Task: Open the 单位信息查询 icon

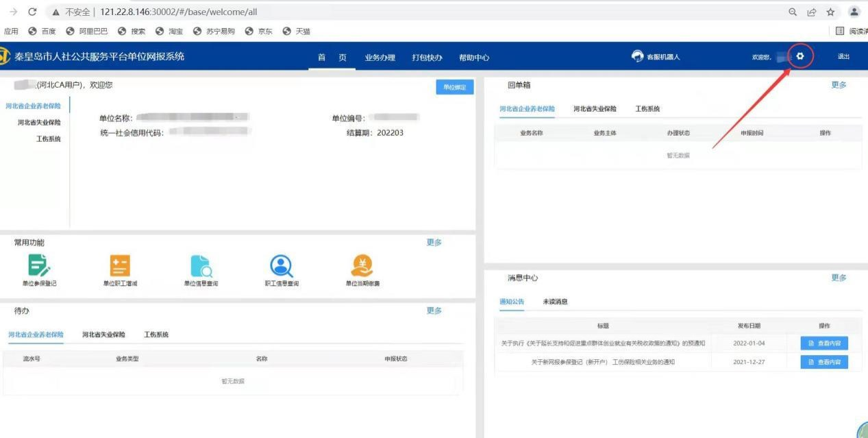Action: (x=201, y=266)
